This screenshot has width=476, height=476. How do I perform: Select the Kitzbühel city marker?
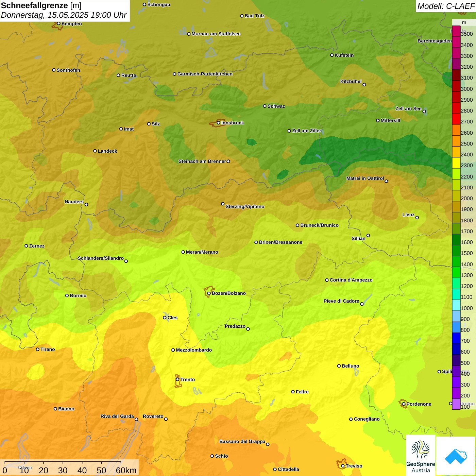364,85
